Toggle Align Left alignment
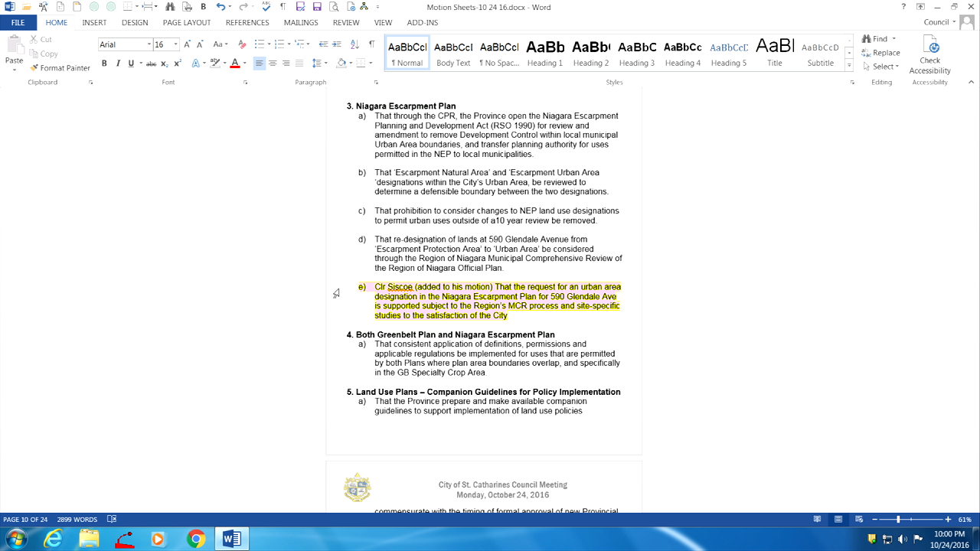The width and height of the screenshot is (980, 551). click(x=260, y=64)
